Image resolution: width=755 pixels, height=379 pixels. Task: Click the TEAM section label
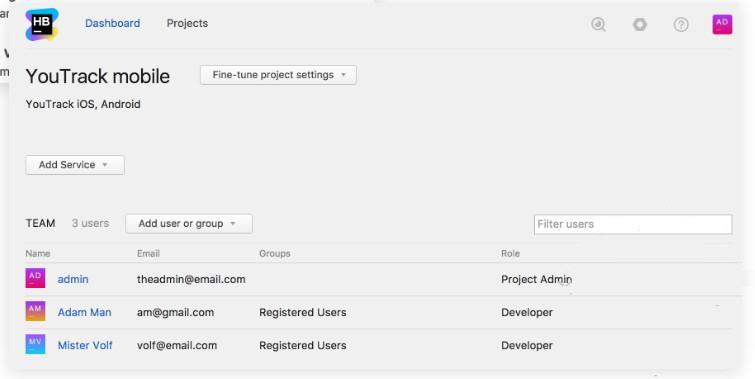(x=40, y=223)
